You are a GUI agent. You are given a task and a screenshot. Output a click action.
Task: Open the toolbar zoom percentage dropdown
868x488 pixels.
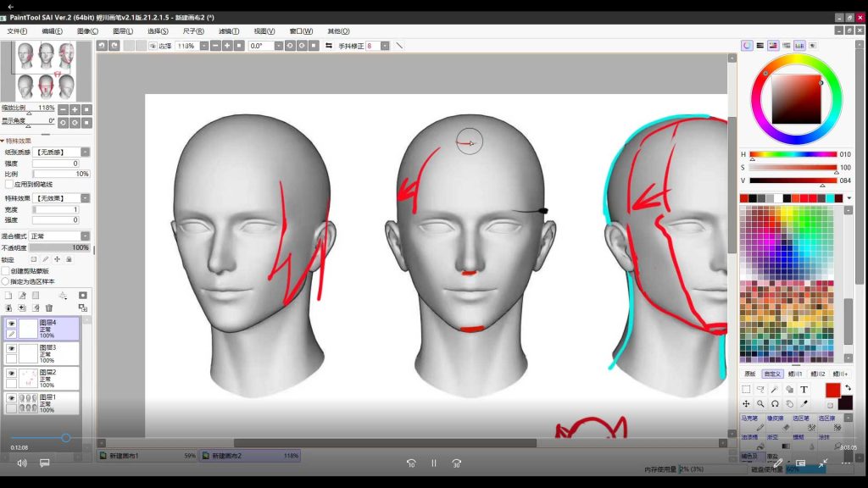tap(204, 46)
